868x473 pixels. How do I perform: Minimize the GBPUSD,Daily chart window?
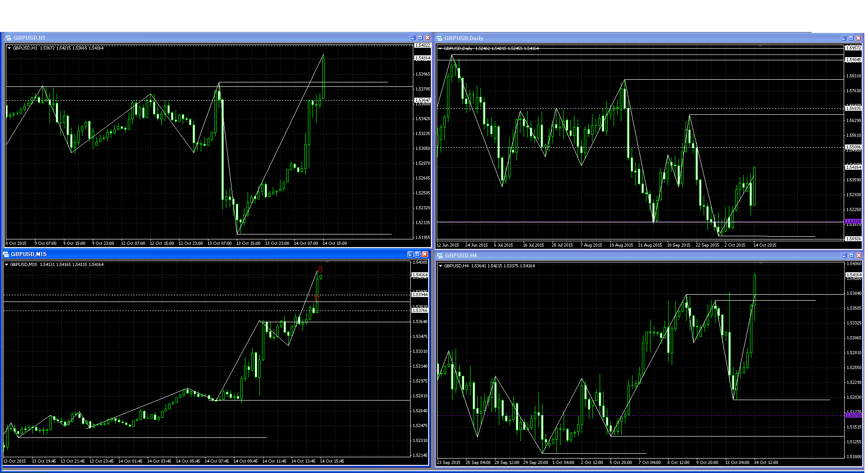click(x=844, y=39)
